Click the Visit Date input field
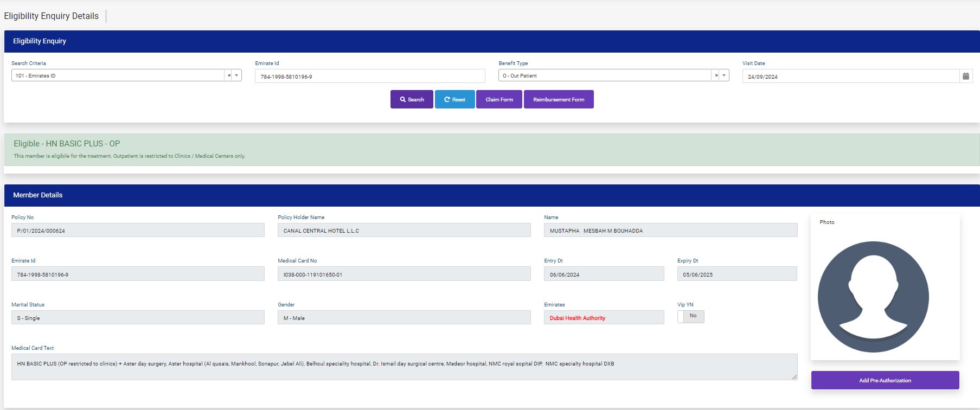 pyautogui.click(x=850, y=76)
